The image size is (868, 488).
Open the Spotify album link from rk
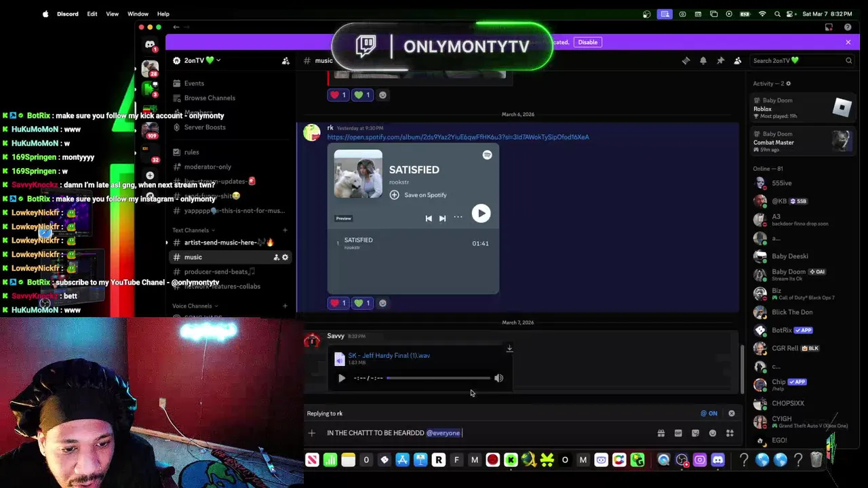coord(458,137)
